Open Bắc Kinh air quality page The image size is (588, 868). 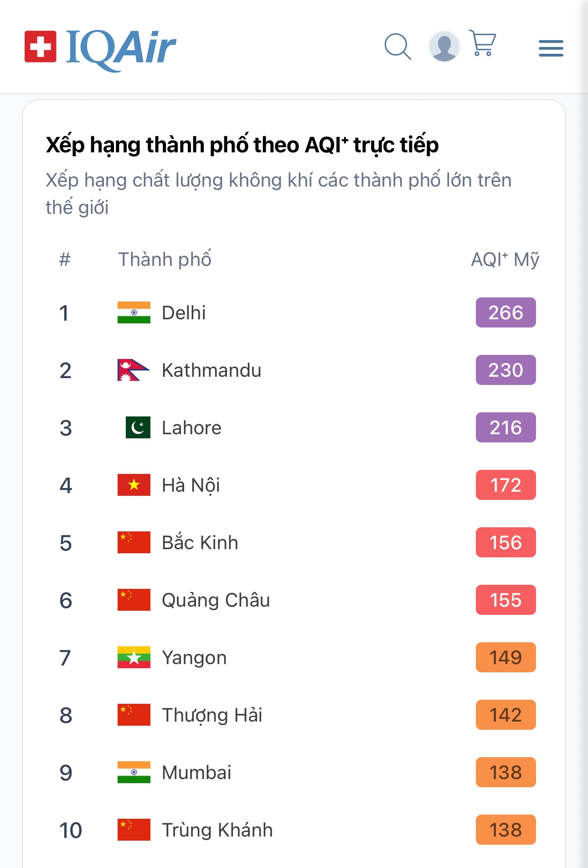point(200,543)
